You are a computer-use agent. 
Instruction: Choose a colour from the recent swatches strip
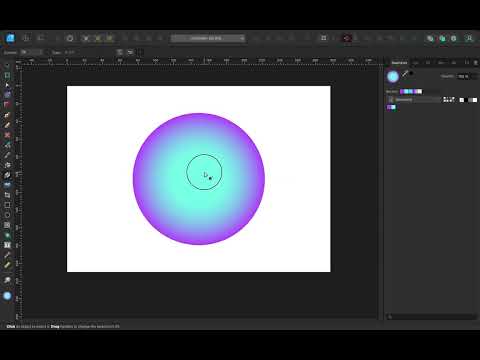[411, 91]
